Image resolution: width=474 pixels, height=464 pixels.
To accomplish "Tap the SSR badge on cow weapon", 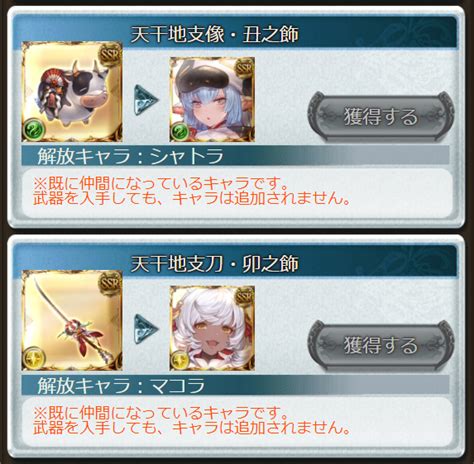I will [x=110, y=55].
